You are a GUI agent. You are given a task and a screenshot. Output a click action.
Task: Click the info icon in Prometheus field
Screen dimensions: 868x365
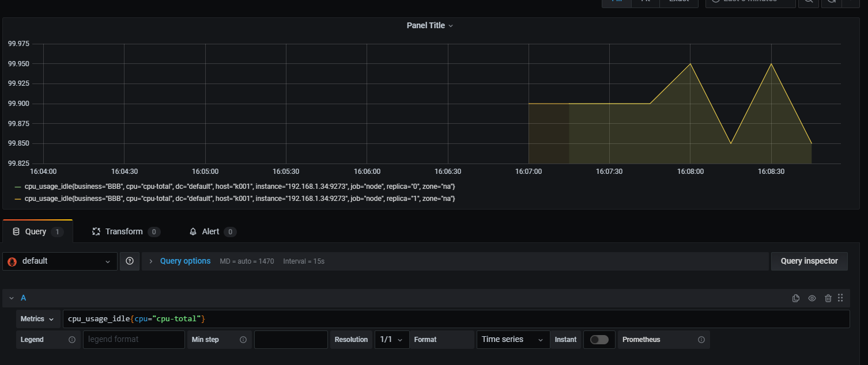pyautogui.click(x=701, y=340)
